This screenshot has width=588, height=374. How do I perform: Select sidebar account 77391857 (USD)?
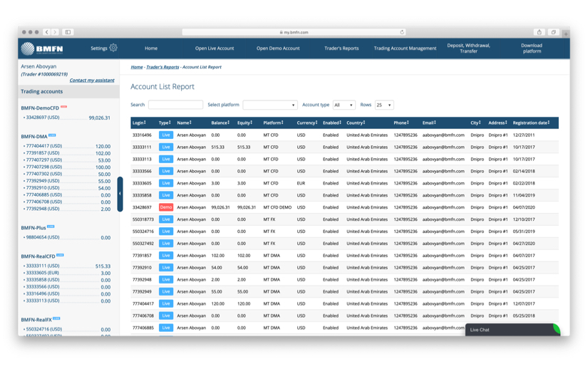(42, 153)
